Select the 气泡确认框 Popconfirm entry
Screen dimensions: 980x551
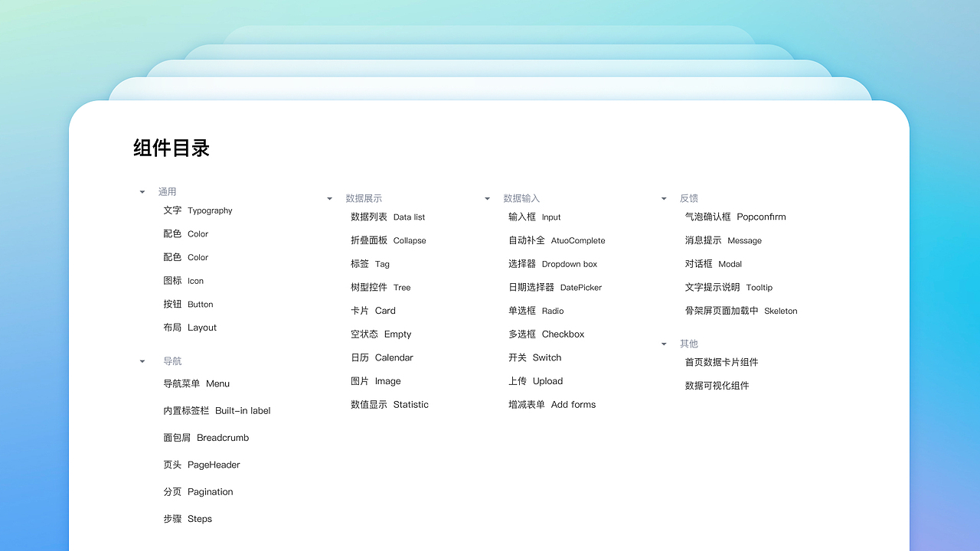tap(735, 217)
